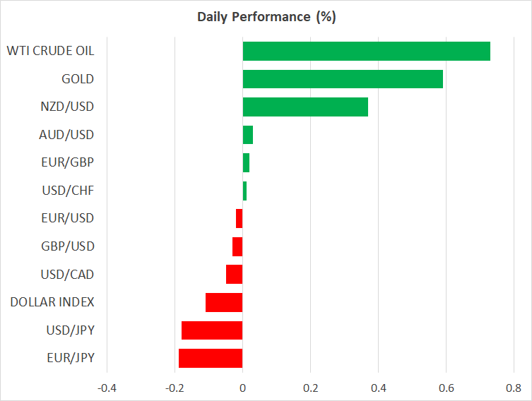Click the USD/JPY red bar
Viewport: 532px width, 401px height.
[x=212, y=330]
